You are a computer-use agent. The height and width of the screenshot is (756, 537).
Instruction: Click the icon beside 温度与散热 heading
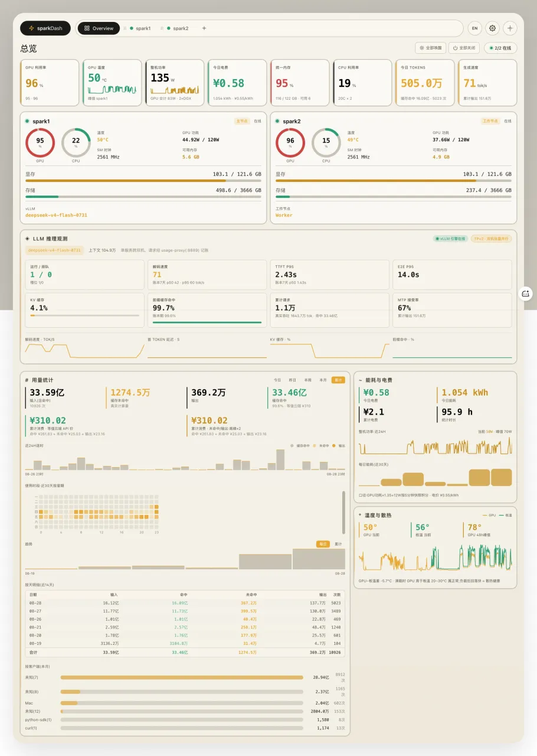click(x=360, y=515)
